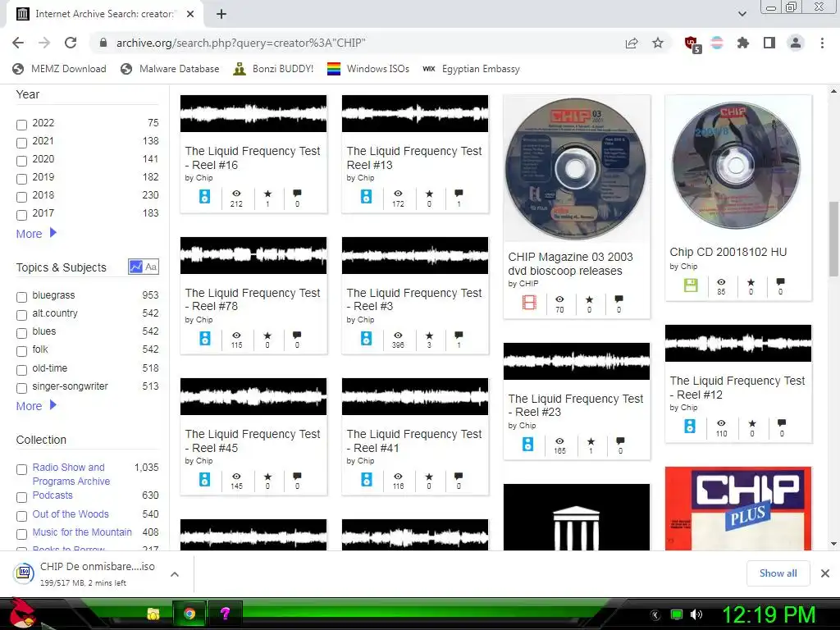840x630 pixels.
Task: Open the Chrome profile avatar
Action: pos(796,43)
